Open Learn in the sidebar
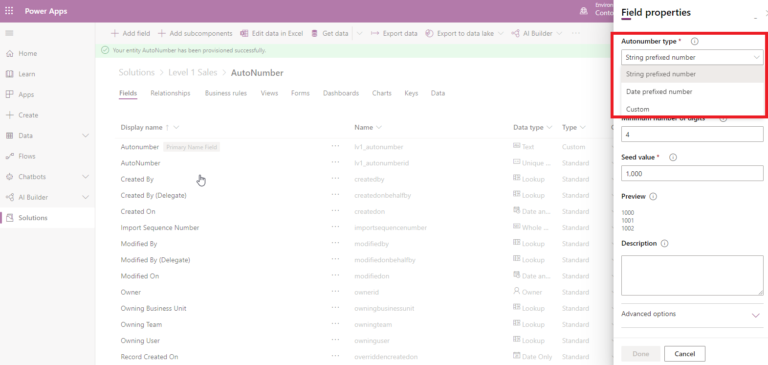The width and height of the screenshot is (768, 365). [x=26, y=74]
